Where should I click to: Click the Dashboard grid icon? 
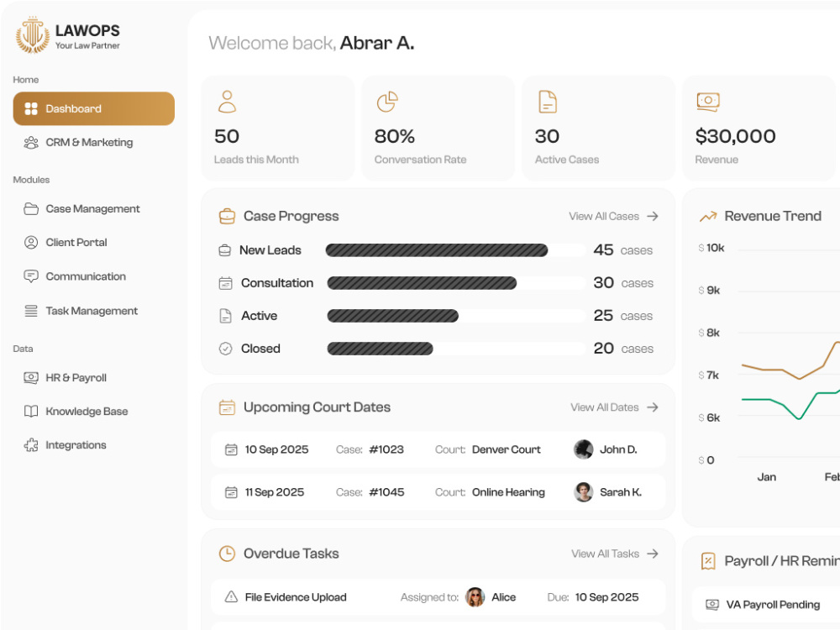point(31,108)
